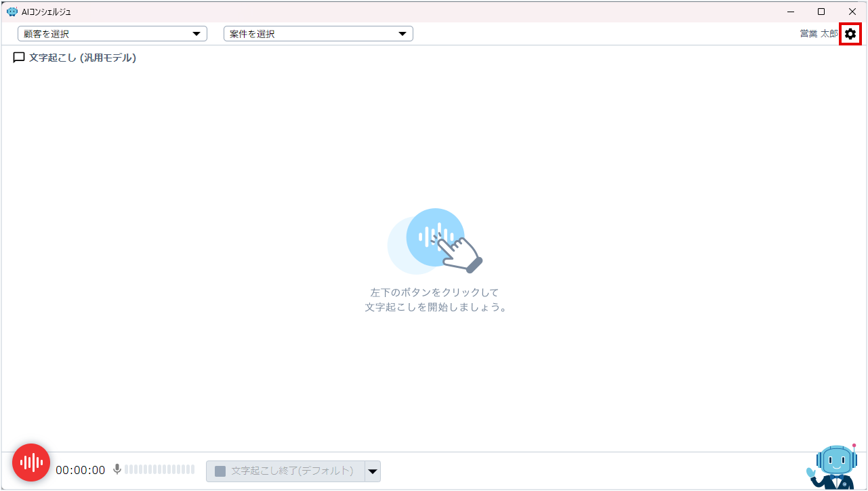Close the AIコンシェルジュ window
868x491 pixels.
tap(852, 12)
